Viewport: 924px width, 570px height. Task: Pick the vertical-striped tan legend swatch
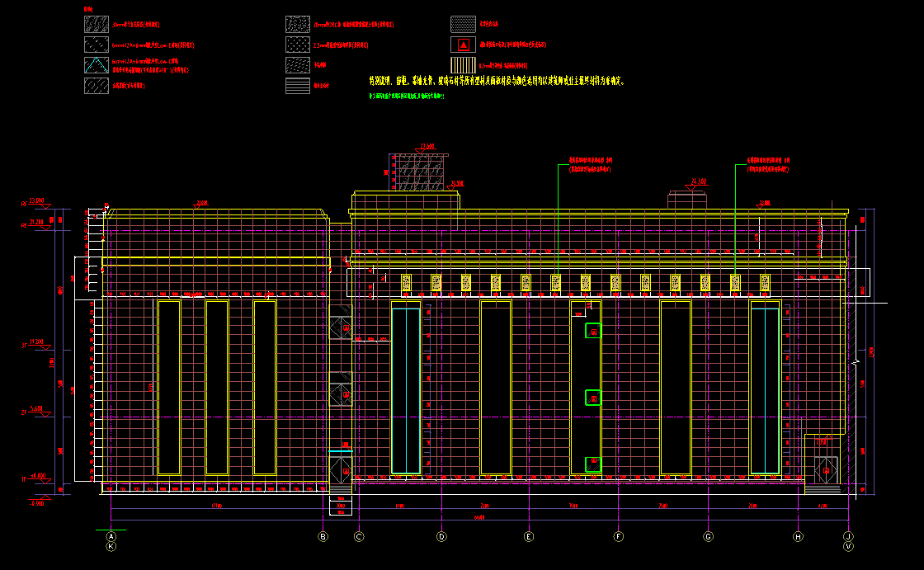tap(463, 64)
